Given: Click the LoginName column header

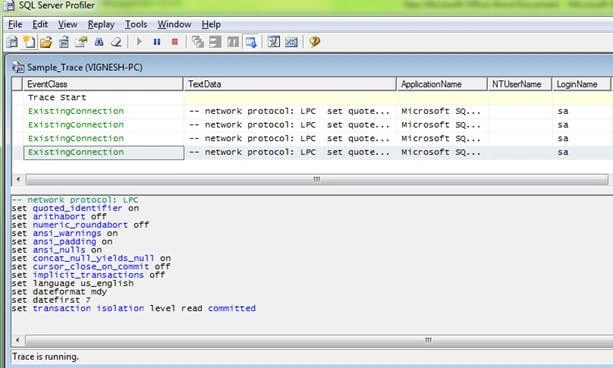Looking at the screenshot, I should pos(581,84).
